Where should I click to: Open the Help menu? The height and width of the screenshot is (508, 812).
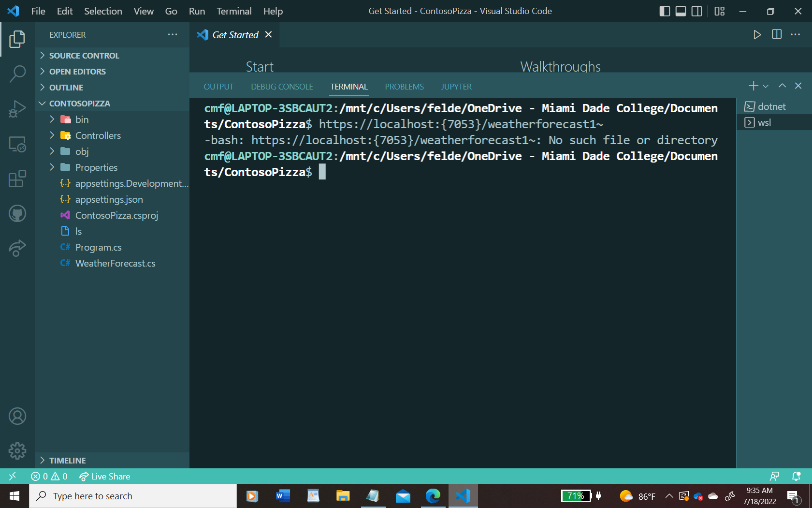pyautogui.click(x=273, y=11)
